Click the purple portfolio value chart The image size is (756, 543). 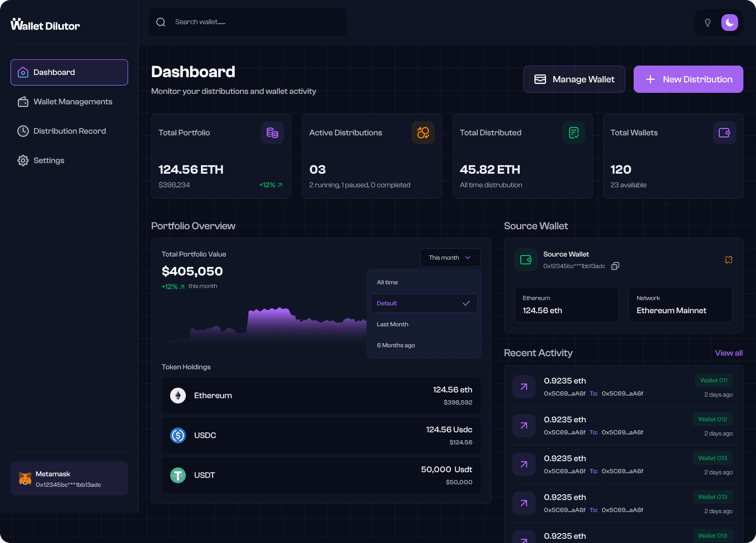coord(278,324)
